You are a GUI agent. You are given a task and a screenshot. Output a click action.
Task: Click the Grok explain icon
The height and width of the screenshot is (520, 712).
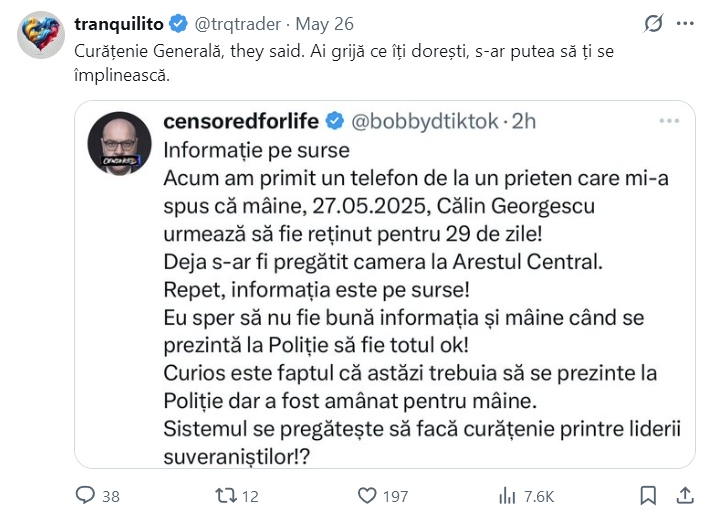653,23
